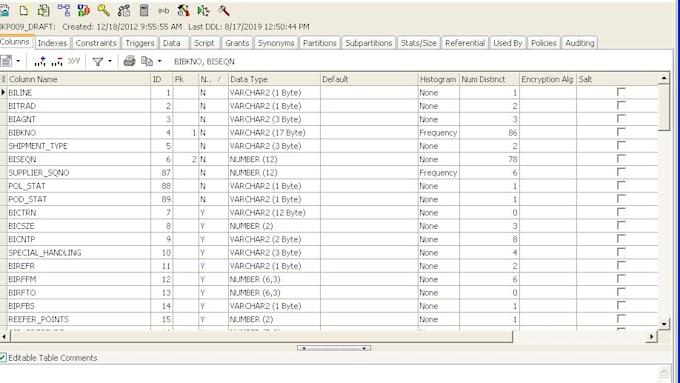Switch to the Stats/Size tab
Screen dimensions: 680x383
pos(418,43)
